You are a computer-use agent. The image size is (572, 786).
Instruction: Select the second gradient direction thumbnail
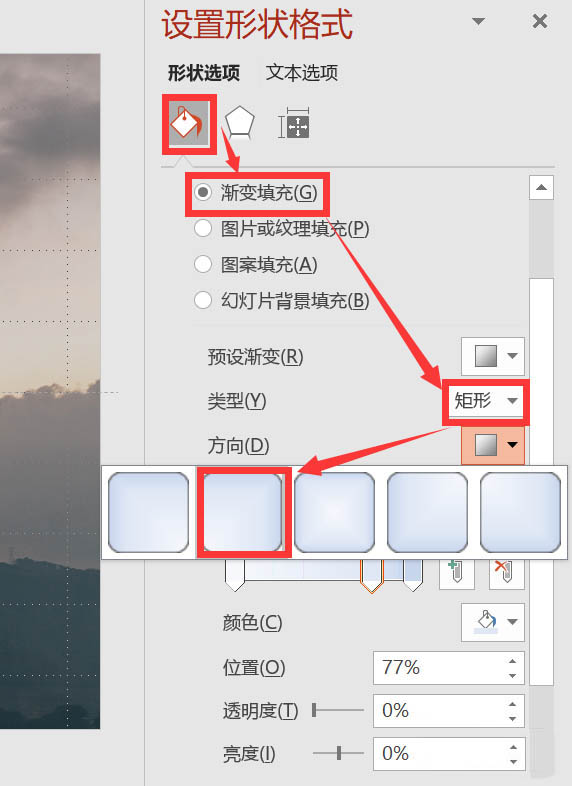(242, 512)
